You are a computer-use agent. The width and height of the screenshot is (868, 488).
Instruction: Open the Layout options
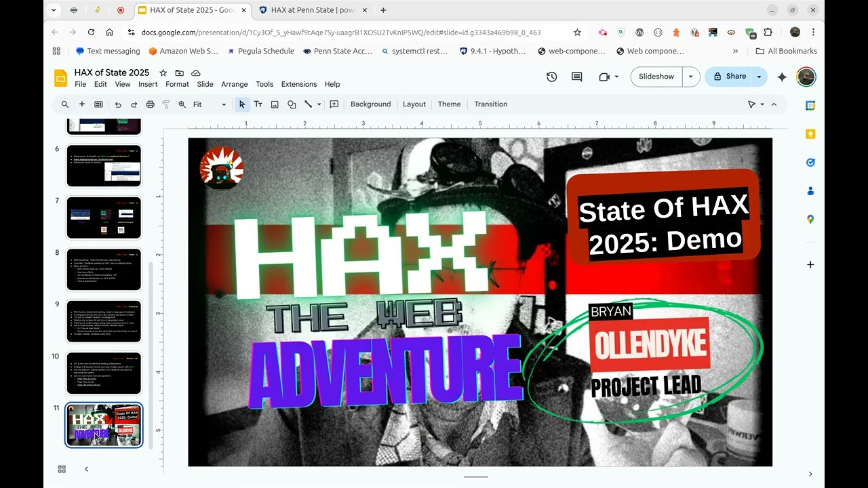tap(414, 104)
